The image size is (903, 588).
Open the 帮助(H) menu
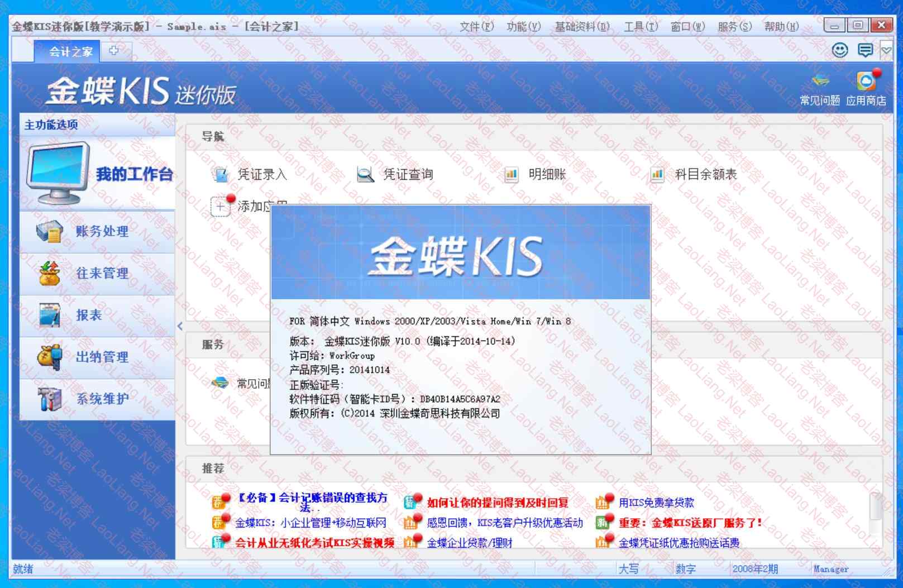point(781,26)
